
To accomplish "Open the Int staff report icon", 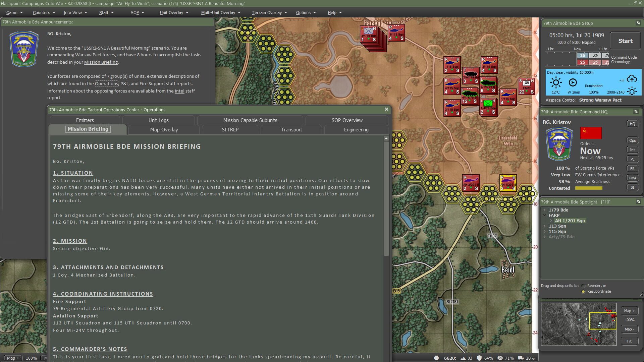I will [x=633, y=149].
